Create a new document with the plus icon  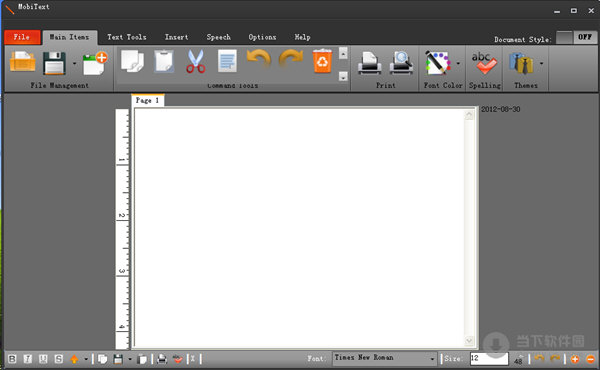point(95,63)
